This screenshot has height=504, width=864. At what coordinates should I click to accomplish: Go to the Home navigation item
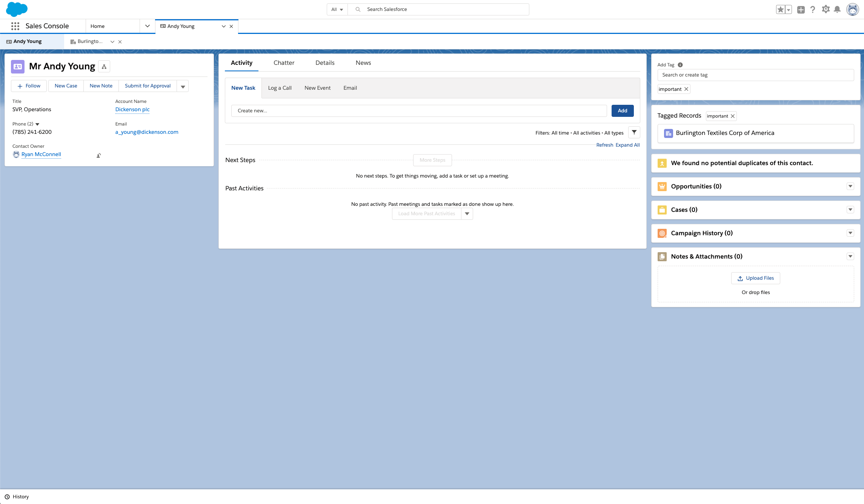98,26
